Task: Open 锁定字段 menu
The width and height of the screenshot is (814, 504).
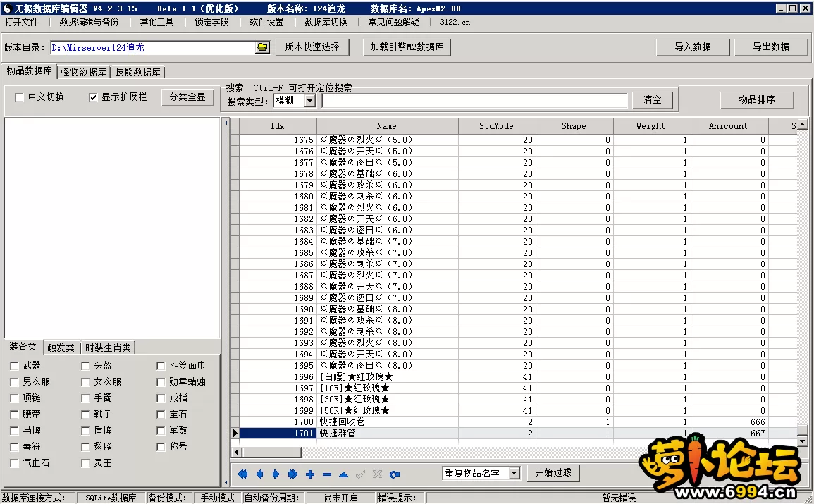Action: point(211,22)
